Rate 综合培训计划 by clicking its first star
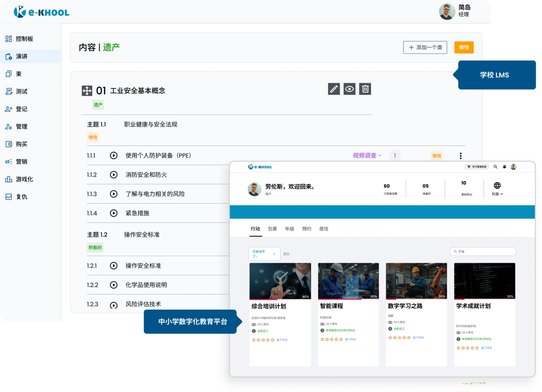Image resolution: width=542 pixels, height=392 pixels. click(x=254, y=339)
